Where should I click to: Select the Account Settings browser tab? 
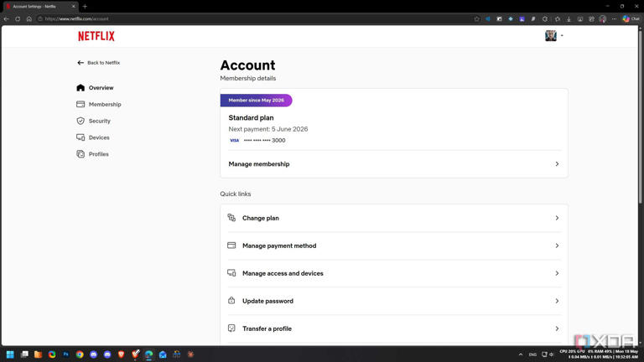click(39, 6)
